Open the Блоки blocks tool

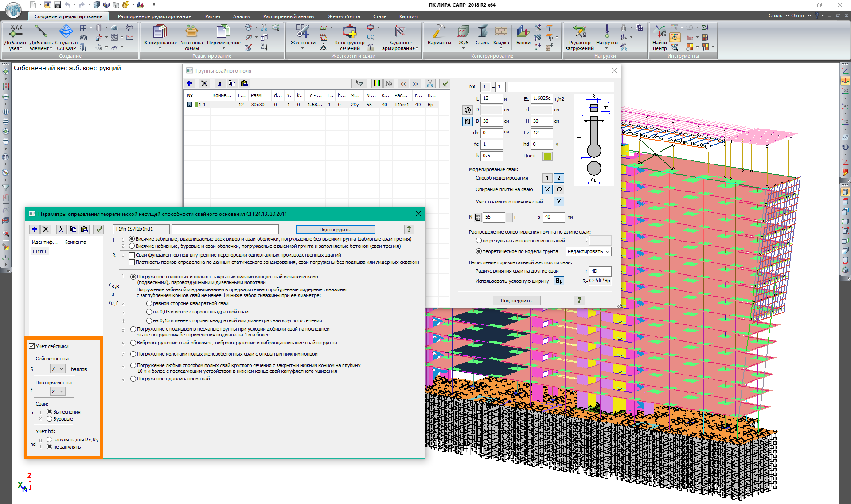point(523,32)
